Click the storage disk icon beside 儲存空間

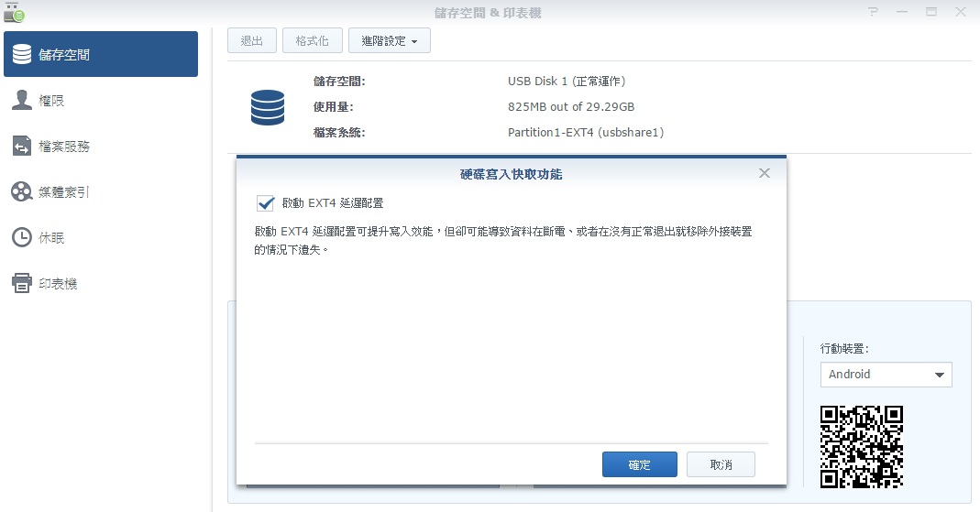(22, 54)
